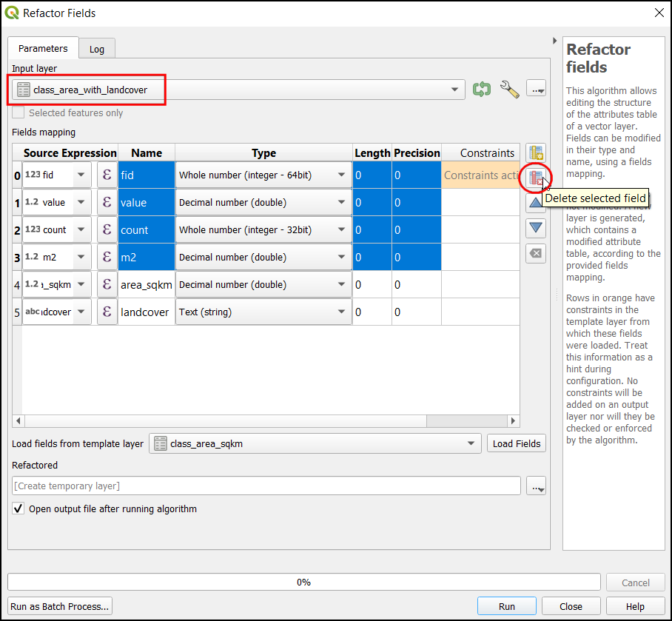Image resolution: width=672 pixels, height=621 pixels.
Task: Open expression editor for fid row
Action: tap(107, 175)
